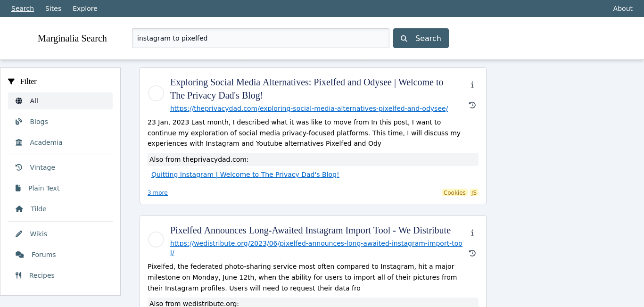Screen dimensions: 644x307
Task: Click the funnel Filter icon
Action: point(11,82)
